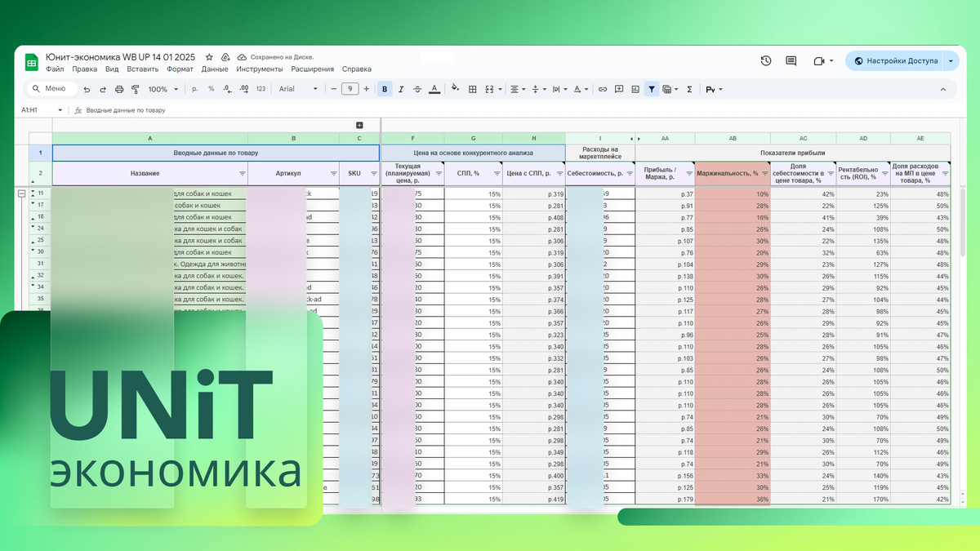Increase font size with plus button

(x=366, y=89)
